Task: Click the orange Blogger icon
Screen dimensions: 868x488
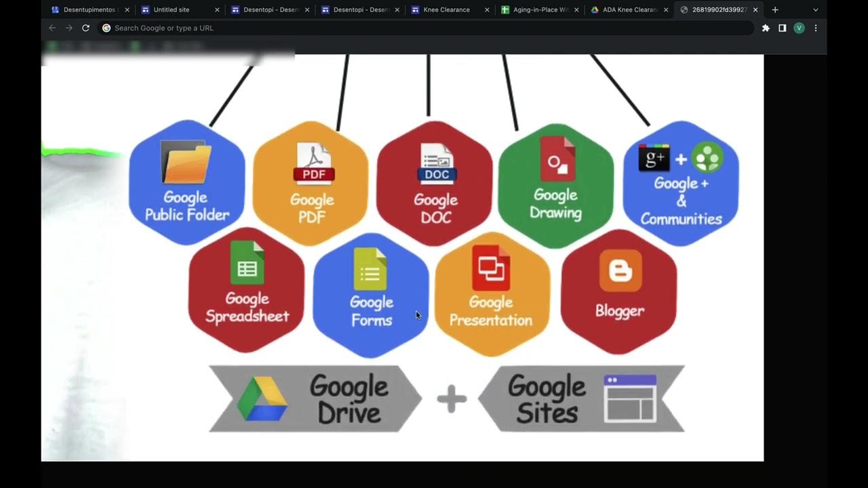Action: click(620, 270)
